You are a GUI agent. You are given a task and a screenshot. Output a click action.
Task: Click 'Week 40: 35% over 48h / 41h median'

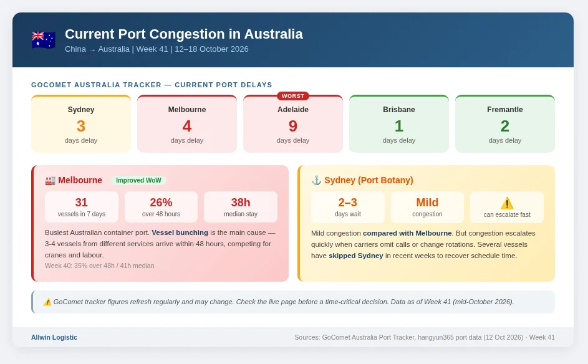pyautogui.click(x=99, y=266)
